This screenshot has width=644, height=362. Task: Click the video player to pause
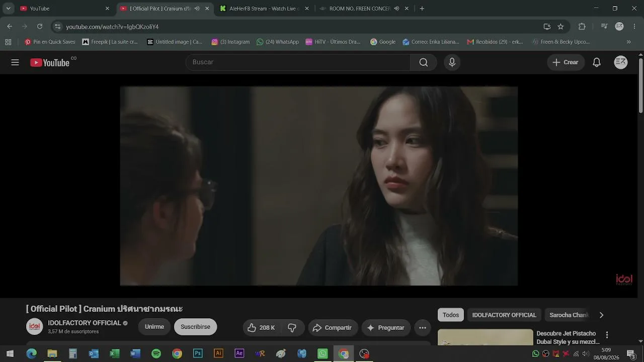click(x=318, y=186)
